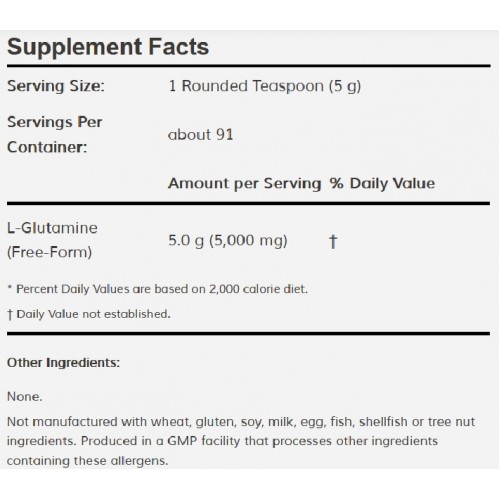Click the Servings Per Container label
Screen dimensions: 500x500
(x=55, y=134)
